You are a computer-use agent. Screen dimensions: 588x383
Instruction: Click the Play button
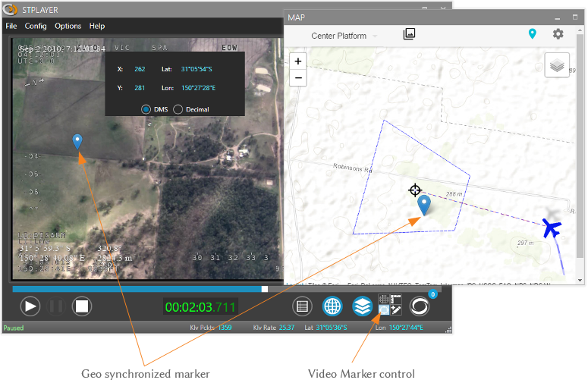click(30, 306)
